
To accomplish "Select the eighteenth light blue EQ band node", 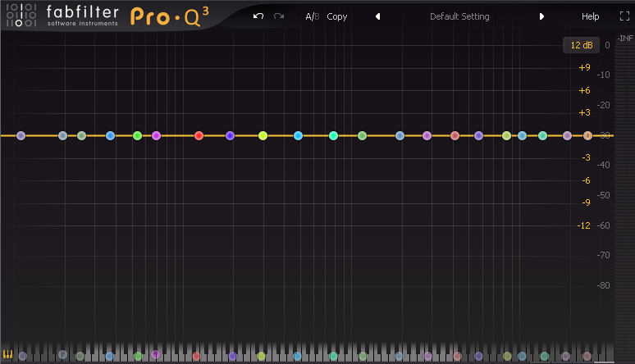I will point(522,135).
